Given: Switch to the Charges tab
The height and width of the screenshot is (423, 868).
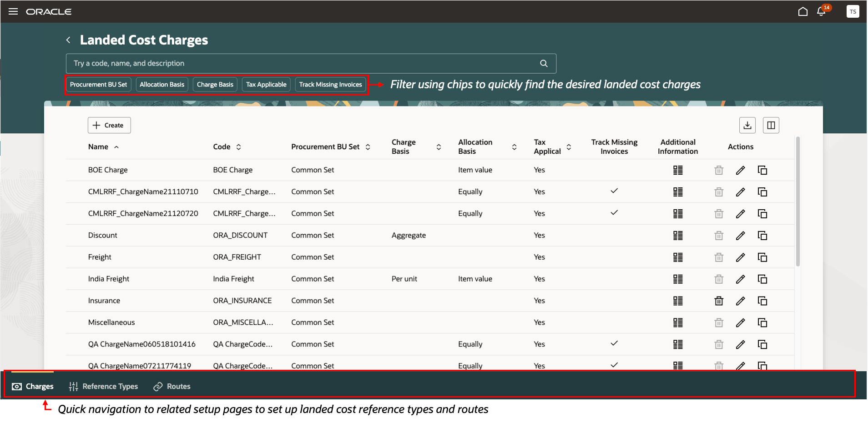Looking at the screenshot, I should click(33, 386).
